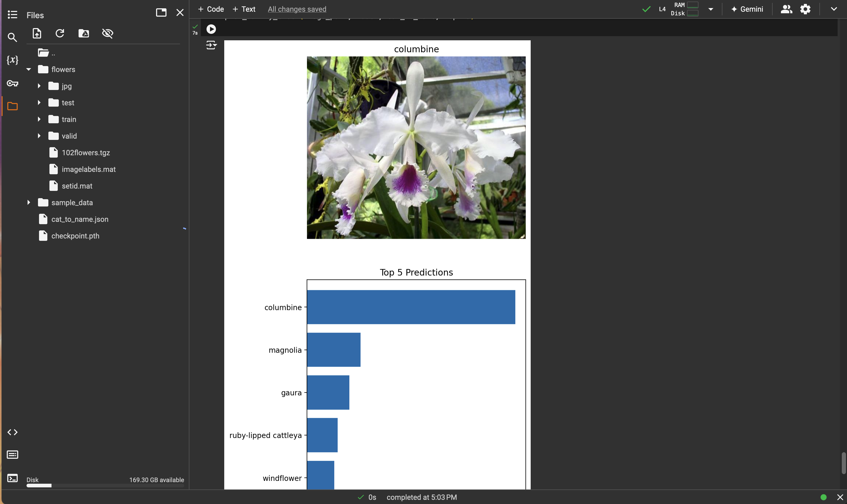Open the table of contents sidebar icon
847x504 pixels.
click(x=12, y=15)
